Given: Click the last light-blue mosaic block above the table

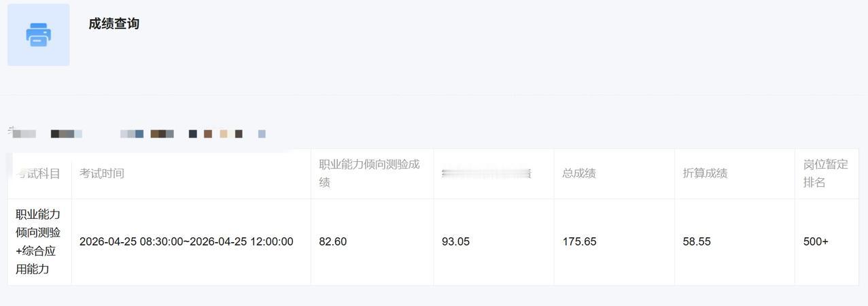Looking at the screenshot, I should pos(262,134).
